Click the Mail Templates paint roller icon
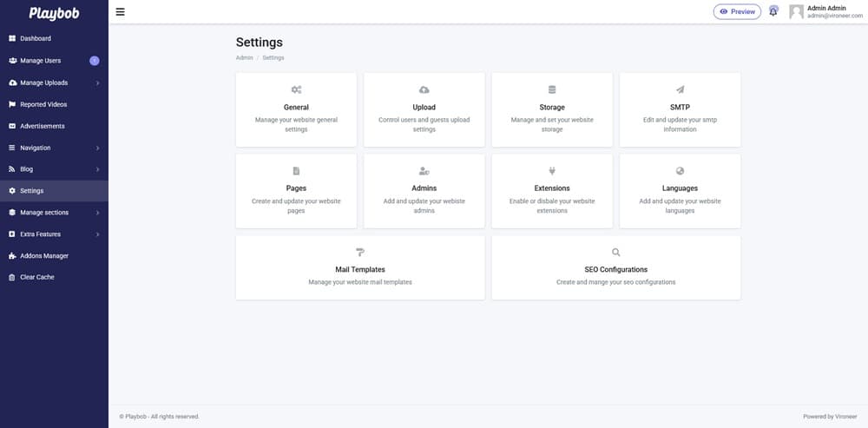Screen dimensions: 868x428 pos(360,252)
